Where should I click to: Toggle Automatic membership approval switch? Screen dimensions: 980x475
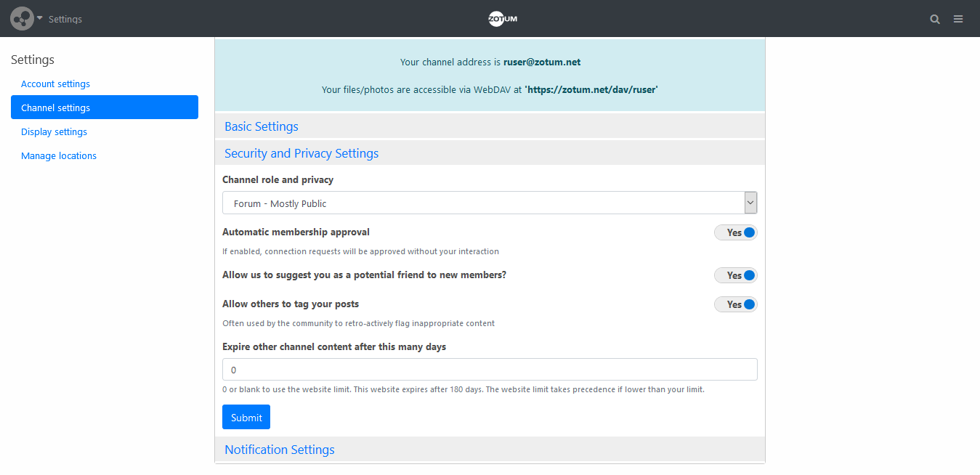click(x=736, y=232)
